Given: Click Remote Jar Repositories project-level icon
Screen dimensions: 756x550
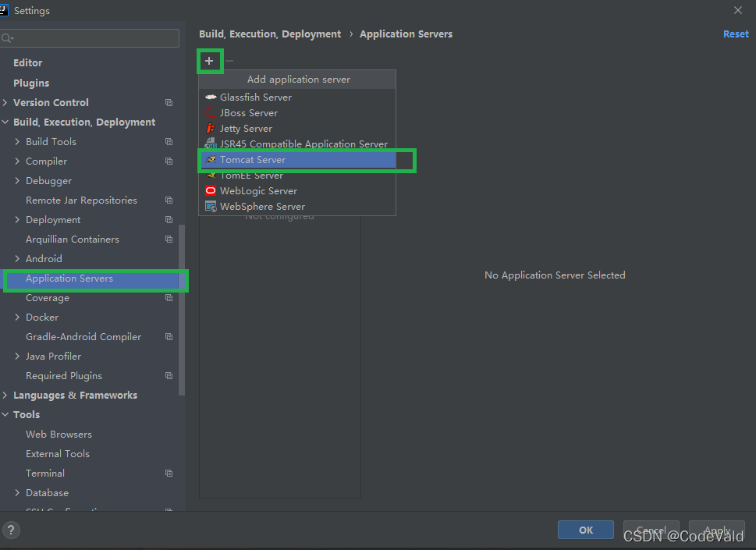Looking at the screenshot, I should click(169, 200).
